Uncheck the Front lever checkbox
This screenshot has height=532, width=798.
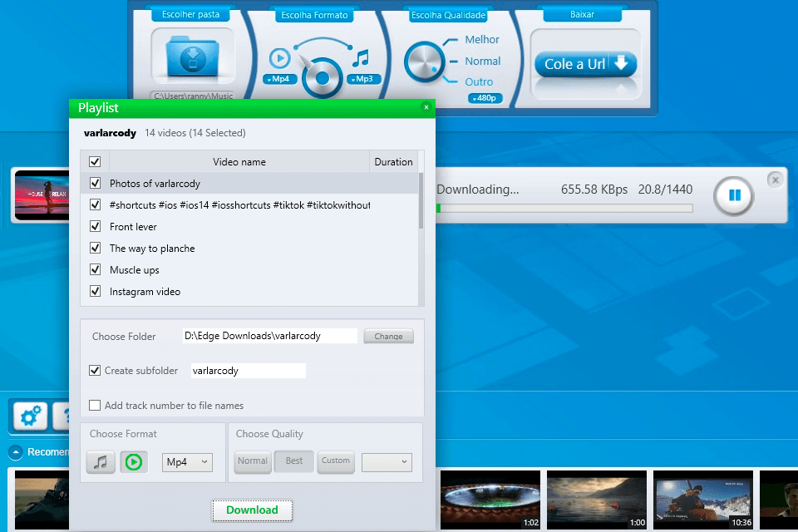[95, 226]
